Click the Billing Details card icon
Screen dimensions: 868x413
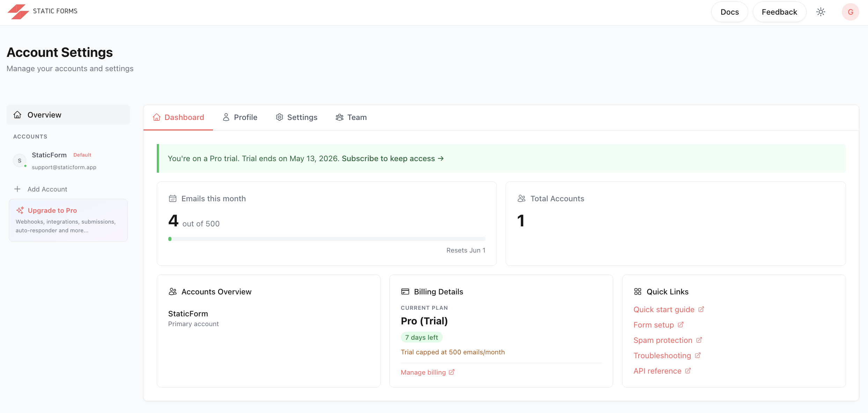click(x=405, y=292)
